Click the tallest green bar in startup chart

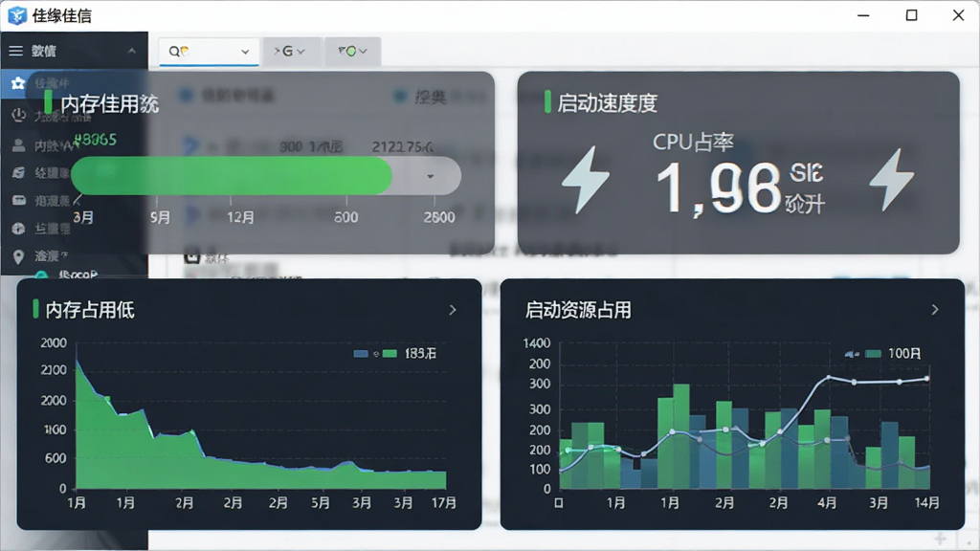point(681,436)
